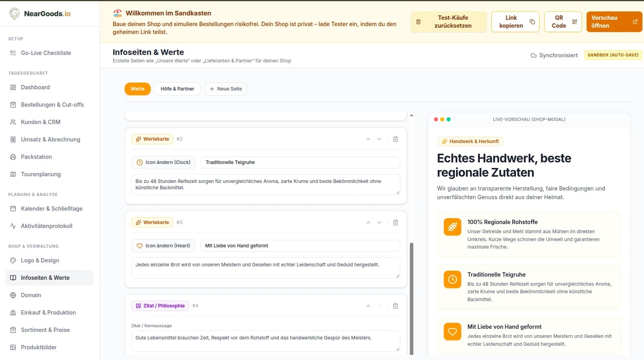Open Produktbilder in sidebar
644x360 pixels.
click(49, 347)
